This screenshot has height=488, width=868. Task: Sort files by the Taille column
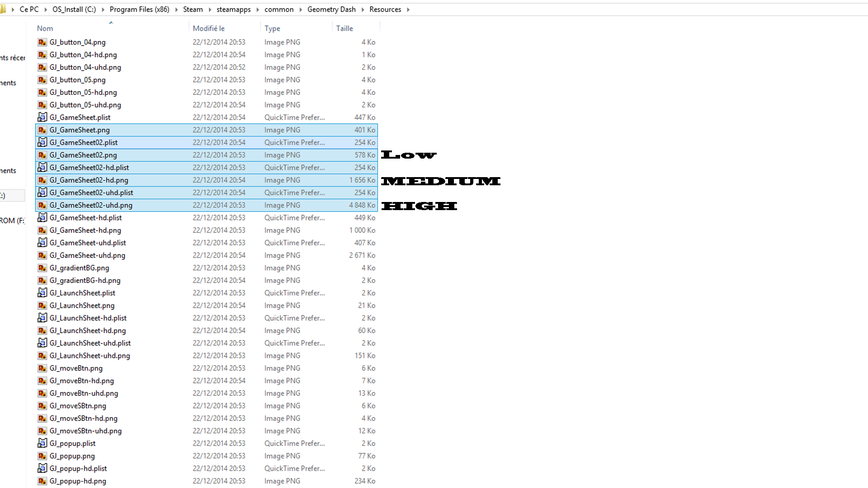(344, 28)
